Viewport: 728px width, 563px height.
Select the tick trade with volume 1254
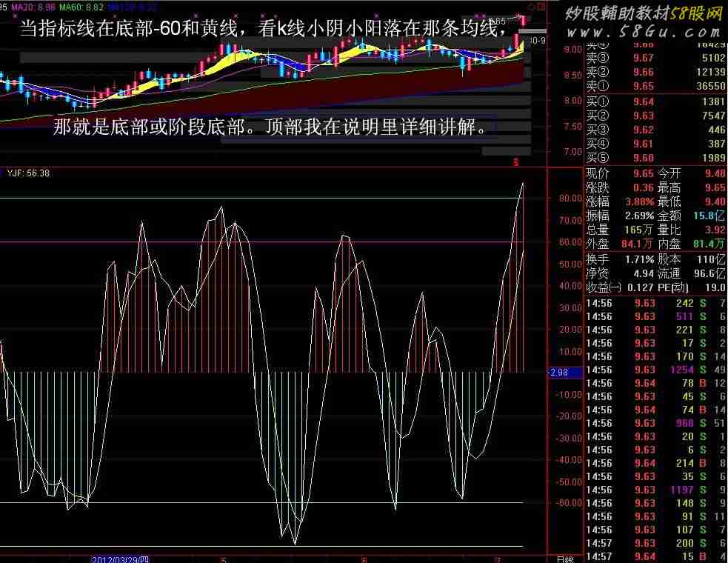coord(655,370)
